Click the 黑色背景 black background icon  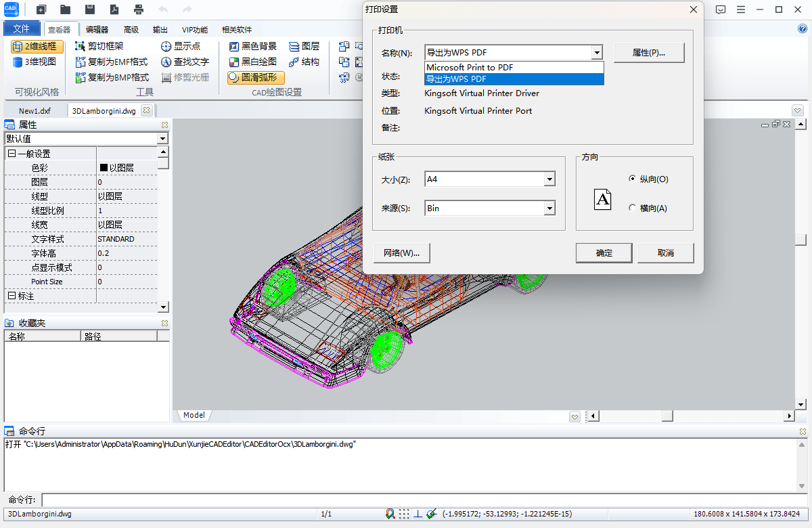click(x=234, y=47)
